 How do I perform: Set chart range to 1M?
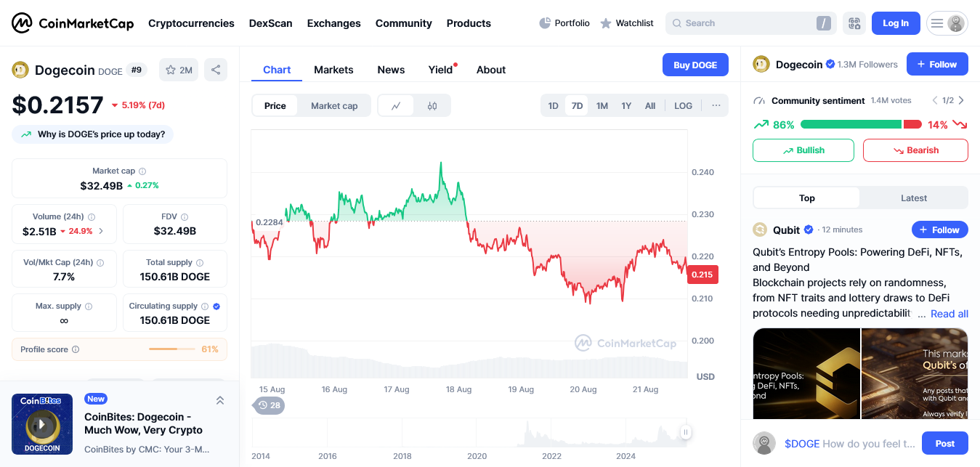tap(602, 106)
